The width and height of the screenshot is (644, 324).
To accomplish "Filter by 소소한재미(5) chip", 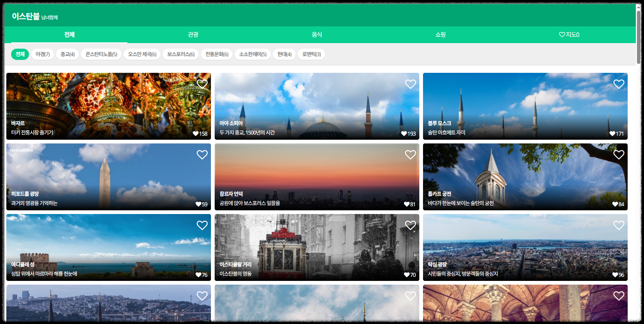I will 253,54.
